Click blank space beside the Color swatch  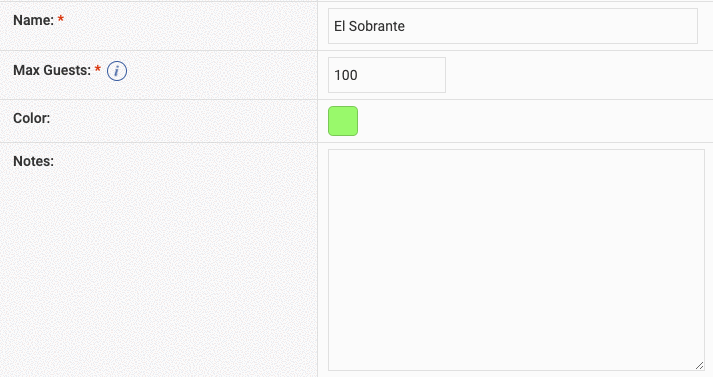[532, 121]
